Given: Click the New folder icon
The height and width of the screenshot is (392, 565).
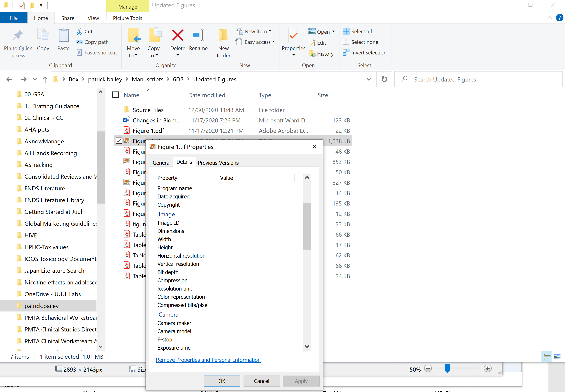Looking at the screenshot, I should tap(223, 35).
